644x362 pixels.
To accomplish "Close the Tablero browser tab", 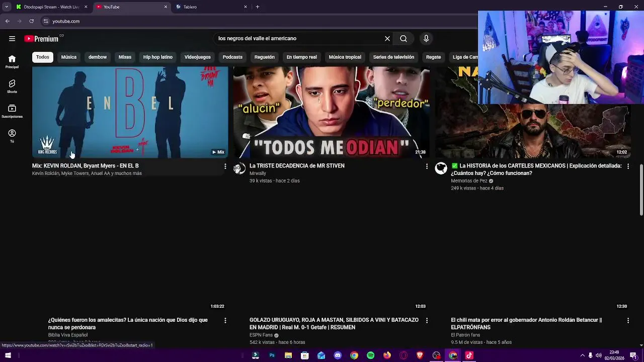I will [246, 7].
